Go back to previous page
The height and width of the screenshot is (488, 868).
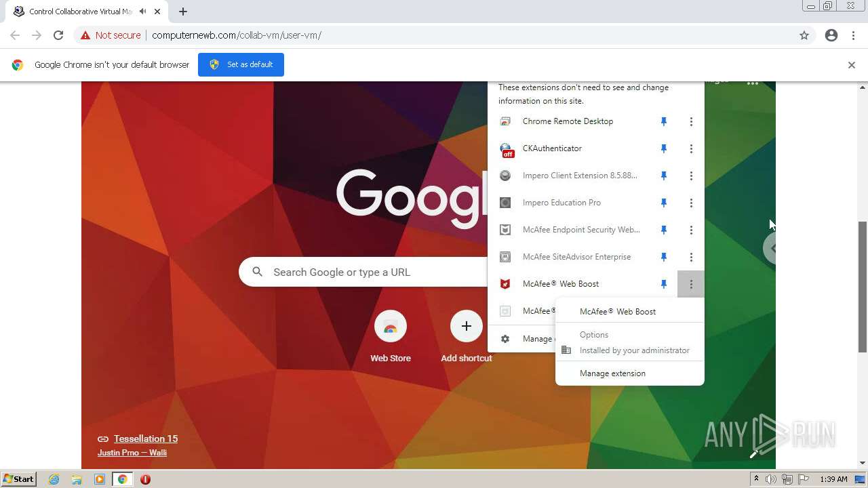(15, 35)
